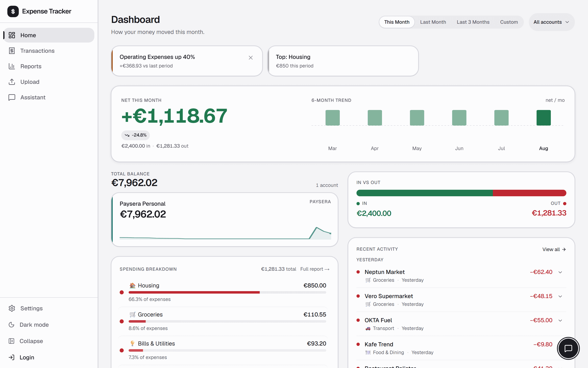
Task: Expand the OKTA Fuel transaction
Action: (560, 320)
